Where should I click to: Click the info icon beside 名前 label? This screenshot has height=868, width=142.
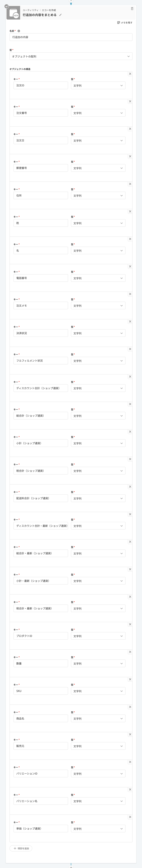coord(19,31)
